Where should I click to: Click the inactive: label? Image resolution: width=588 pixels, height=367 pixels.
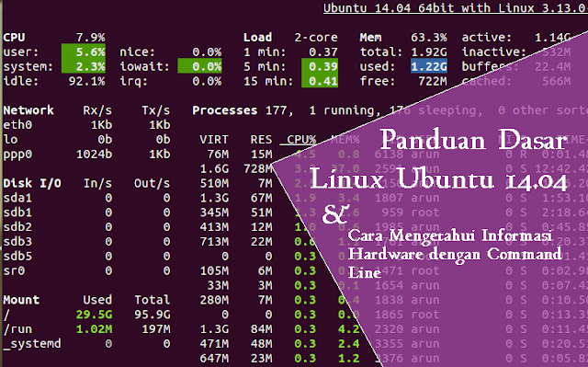494,52
